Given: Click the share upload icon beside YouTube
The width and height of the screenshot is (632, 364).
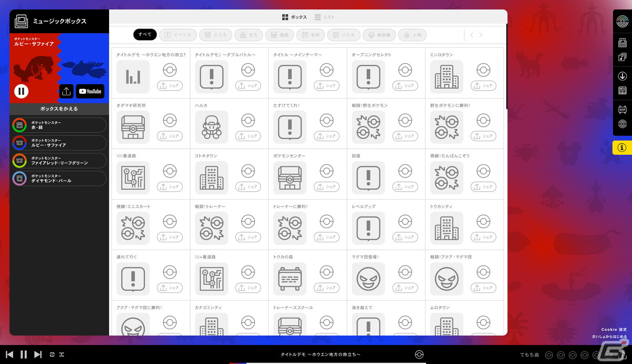Looking at the screenshot, I should (x=66, y=91).
